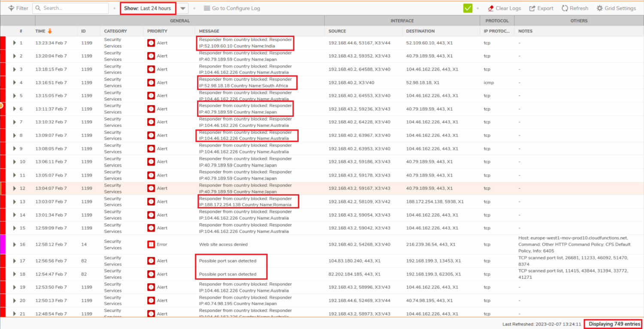
Task: Click the Export icon in toolbar
Action: [x=532, y=8]
